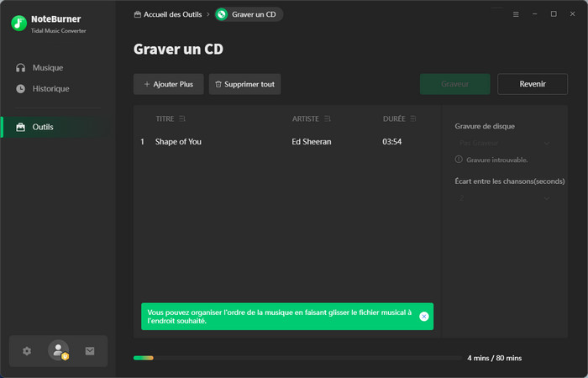Click the Revenir button

(532, 84)
